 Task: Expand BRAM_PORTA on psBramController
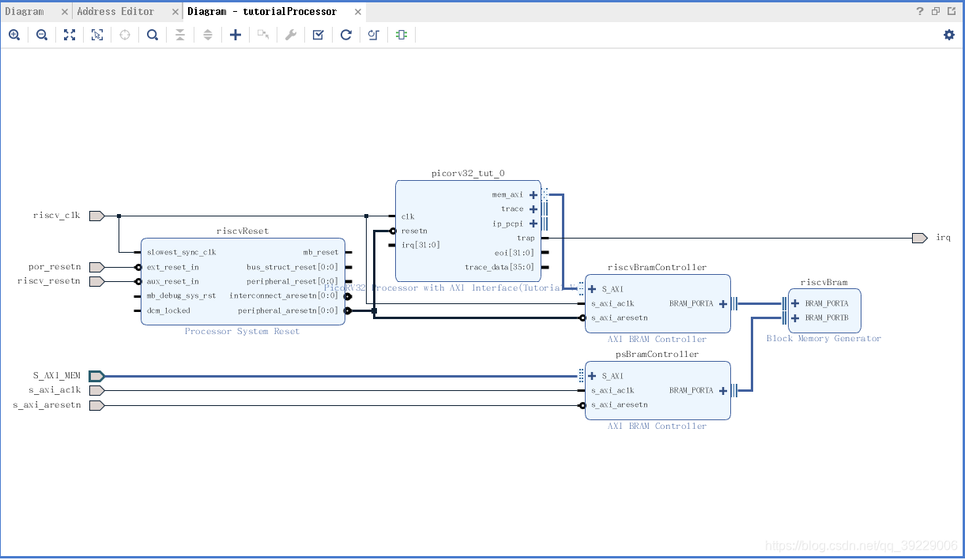pyautogui.click(x=722, y=391)
